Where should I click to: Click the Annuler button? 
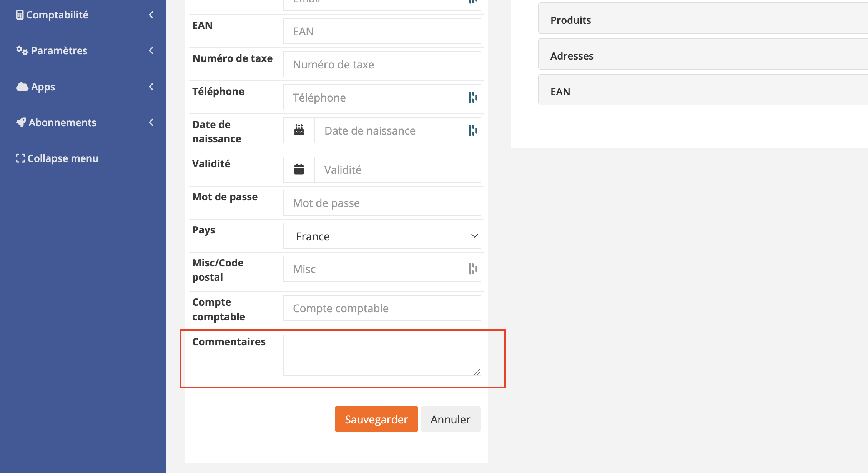click(x=450, y=419)
